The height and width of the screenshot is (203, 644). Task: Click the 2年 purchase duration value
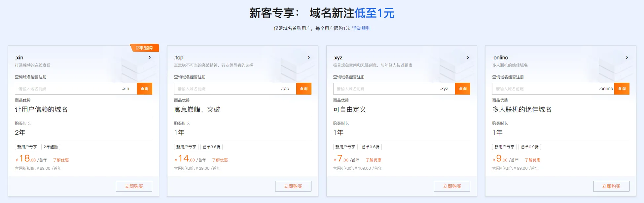pyautogui.click(x=20, y=132)
